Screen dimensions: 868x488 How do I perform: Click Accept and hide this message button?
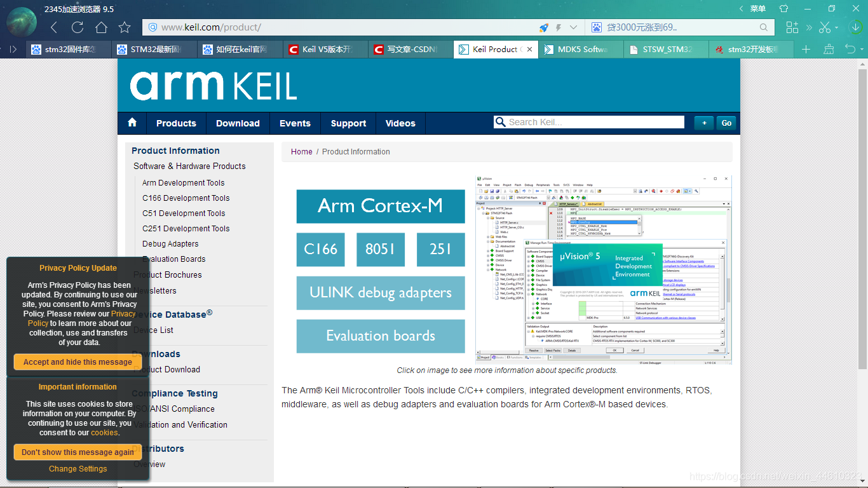(78, 362)
